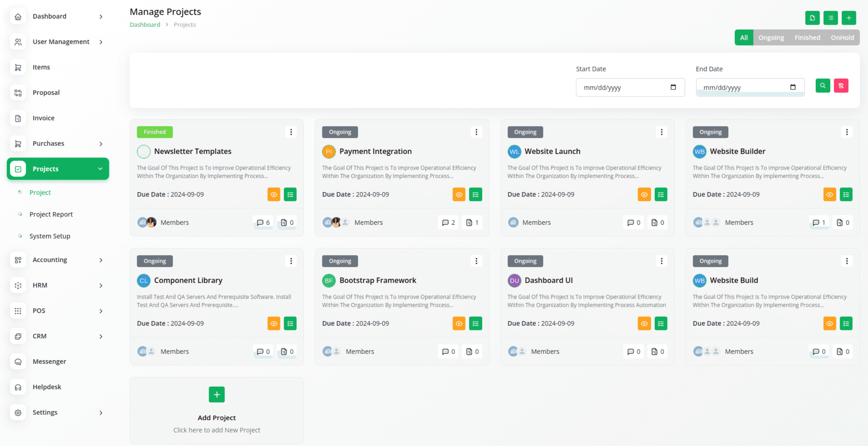Switch to list view using top-right list icon

830,18
